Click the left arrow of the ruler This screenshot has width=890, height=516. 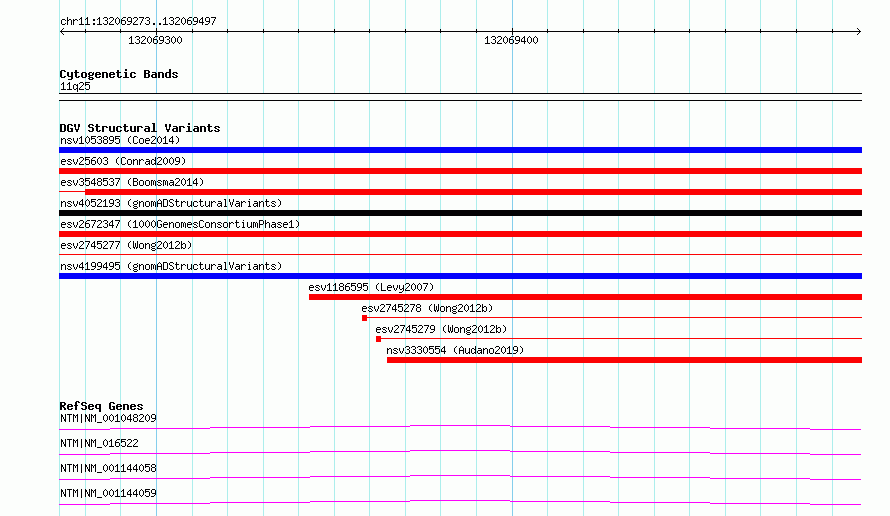coord(62,32)
